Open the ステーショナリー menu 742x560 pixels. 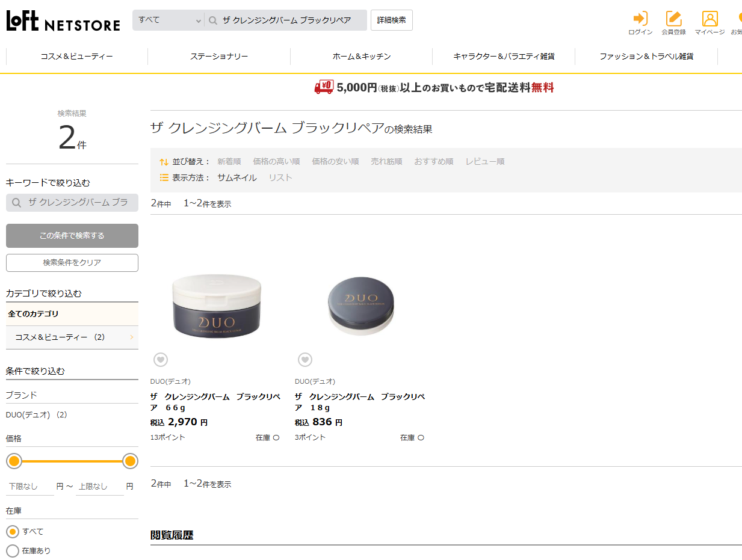(x=219, y=56)
